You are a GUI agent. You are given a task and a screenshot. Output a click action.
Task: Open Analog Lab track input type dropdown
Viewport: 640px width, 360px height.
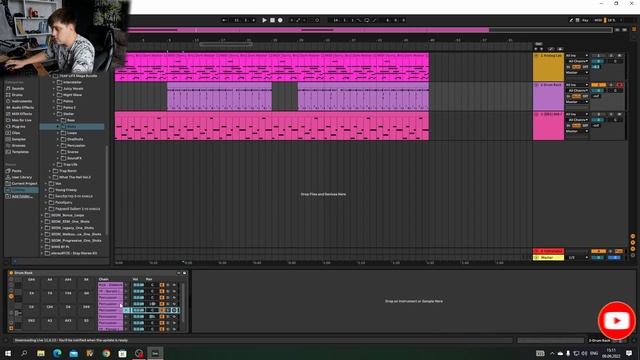[x=577, y=56]
